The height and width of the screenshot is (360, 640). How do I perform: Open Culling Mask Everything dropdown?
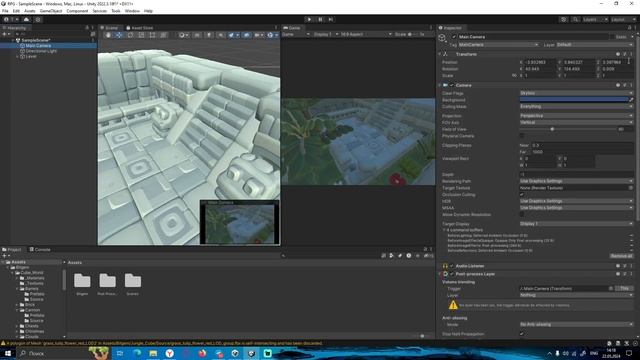(x=576, y=107)
